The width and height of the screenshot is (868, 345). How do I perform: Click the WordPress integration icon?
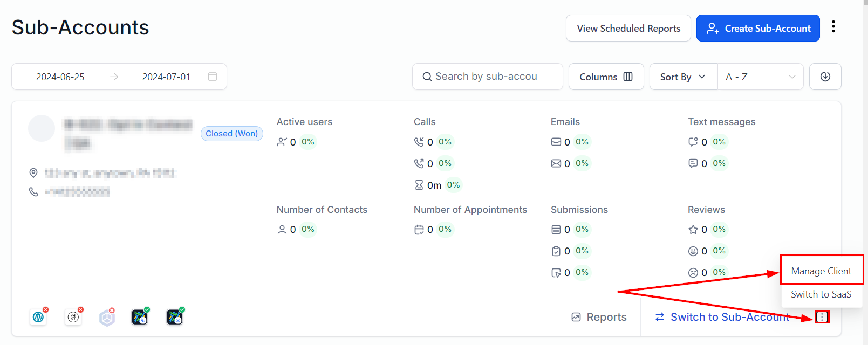(38, 317)
